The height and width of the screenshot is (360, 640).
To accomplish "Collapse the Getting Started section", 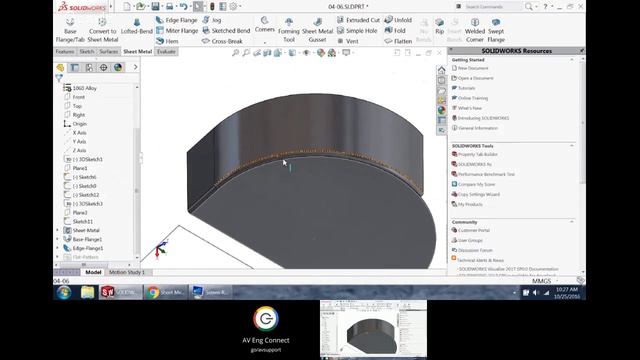I will pyautogui.click(x=572, y=60).
